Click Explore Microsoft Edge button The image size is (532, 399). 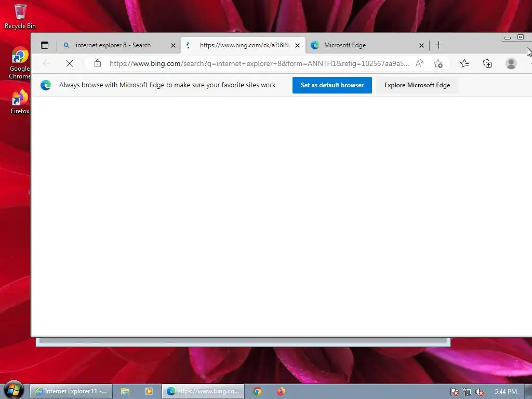(417, 85)
